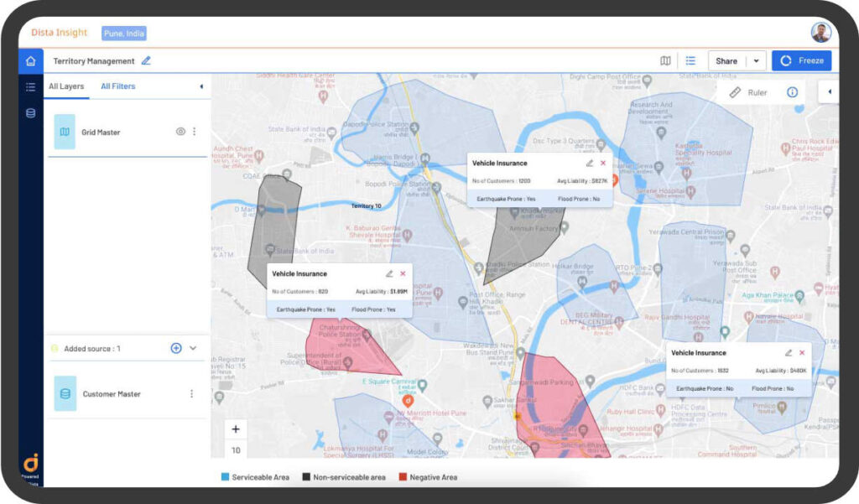Open the Home icon in the left navigation rail

[x=29, y=60]
